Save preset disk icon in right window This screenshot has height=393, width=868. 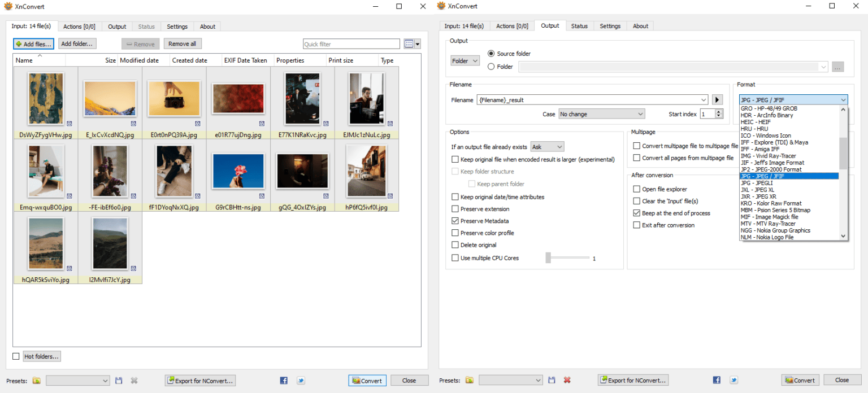pyautogui.click(x=552, y=380)
